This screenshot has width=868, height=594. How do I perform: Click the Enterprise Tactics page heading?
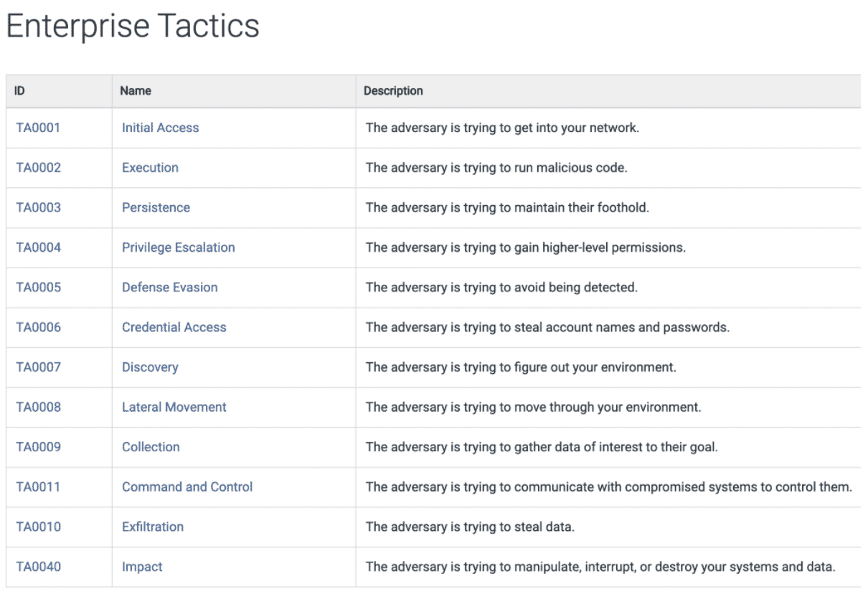133,27
